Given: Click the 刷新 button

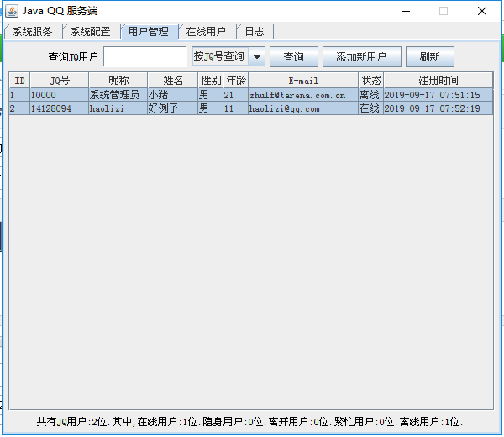Looking at the screenshot, I should click(x=430, y=56).
